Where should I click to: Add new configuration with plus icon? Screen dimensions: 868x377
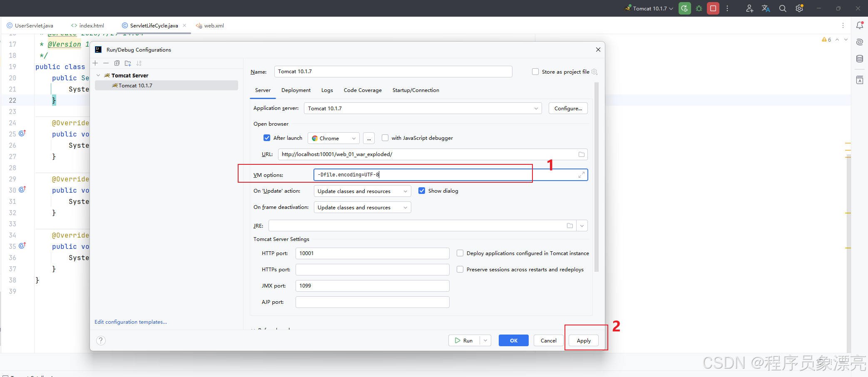[95, 63]
